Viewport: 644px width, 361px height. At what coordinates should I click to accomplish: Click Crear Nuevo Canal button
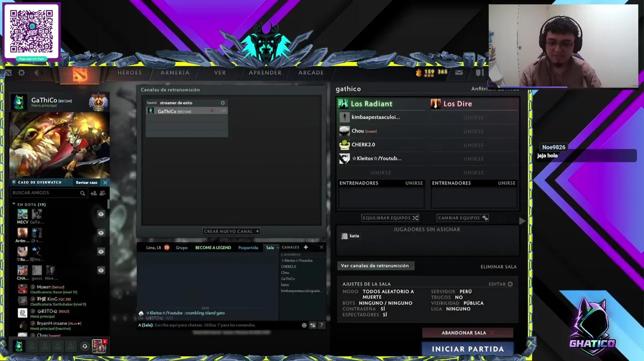click(231, 232)
